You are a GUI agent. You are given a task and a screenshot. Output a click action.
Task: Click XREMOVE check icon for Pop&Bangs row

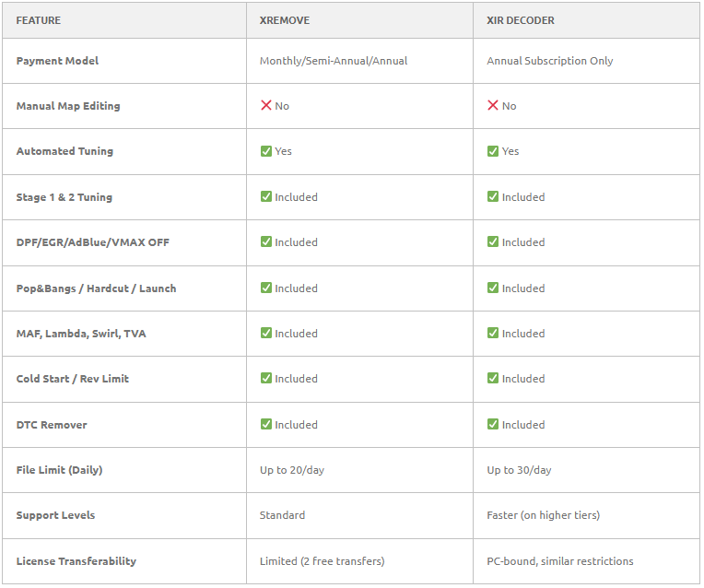[265, 288]
